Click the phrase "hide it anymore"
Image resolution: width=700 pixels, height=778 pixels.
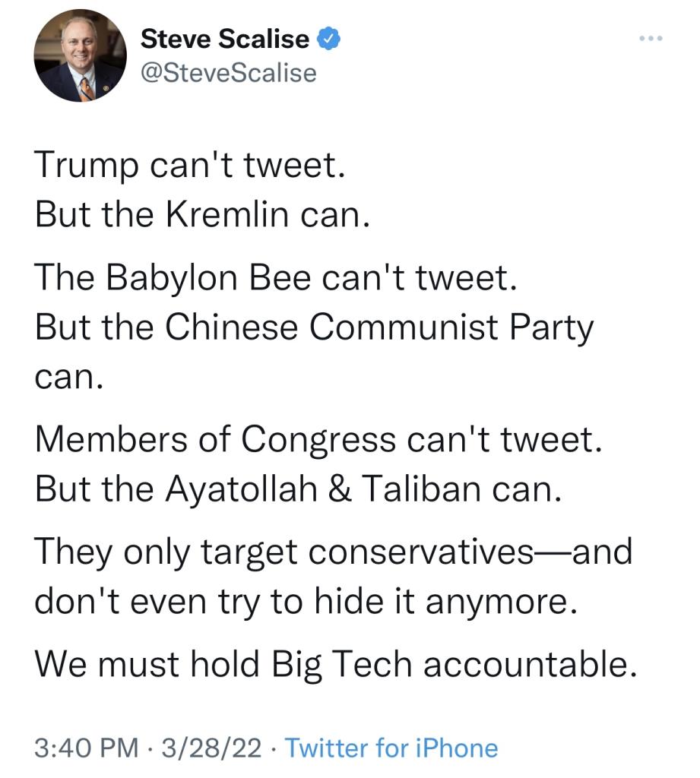(436, 602)
